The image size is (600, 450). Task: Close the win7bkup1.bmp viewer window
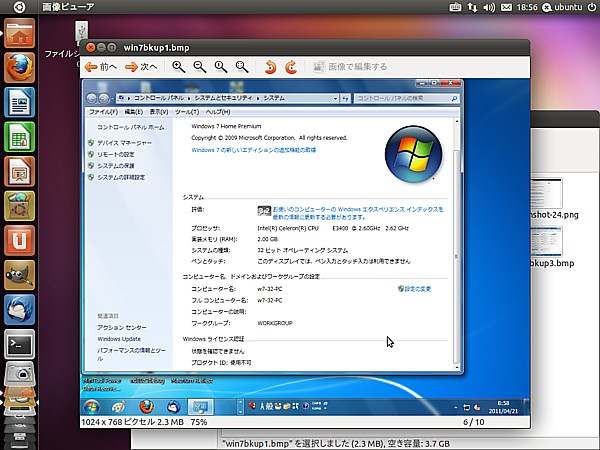91,47
